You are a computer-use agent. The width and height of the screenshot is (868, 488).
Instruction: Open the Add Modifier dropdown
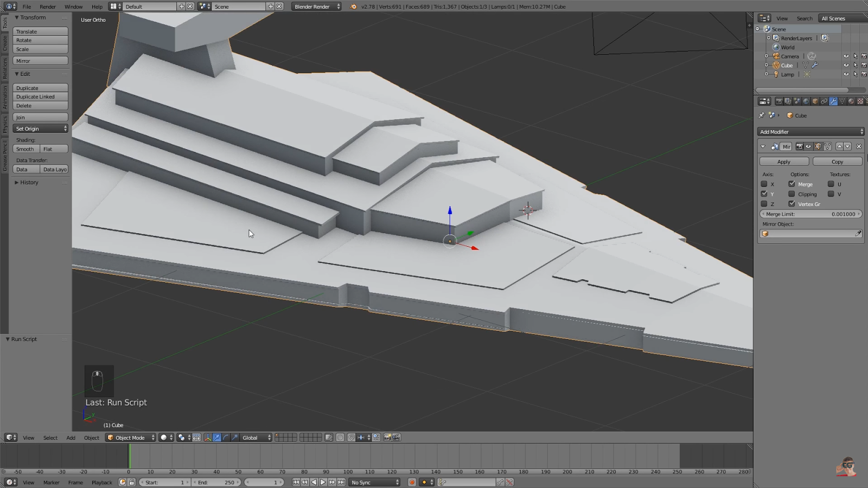click(810, 132)
